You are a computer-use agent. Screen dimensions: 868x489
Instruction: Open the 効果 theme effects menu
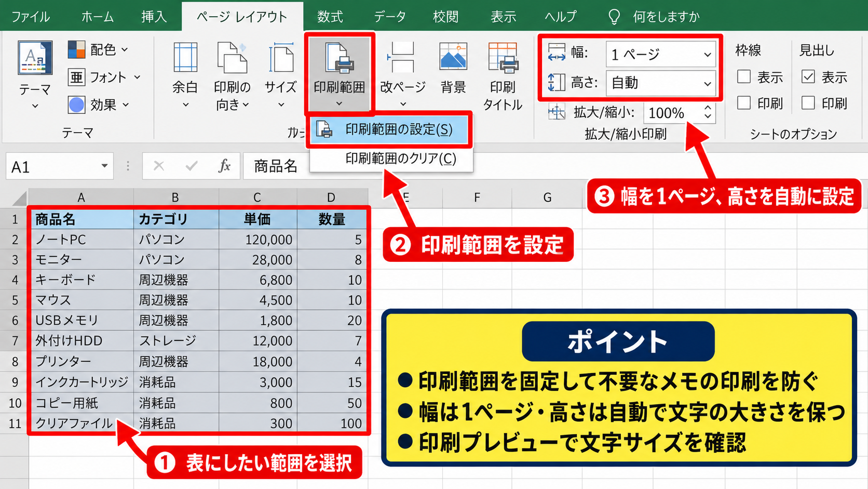98,105
